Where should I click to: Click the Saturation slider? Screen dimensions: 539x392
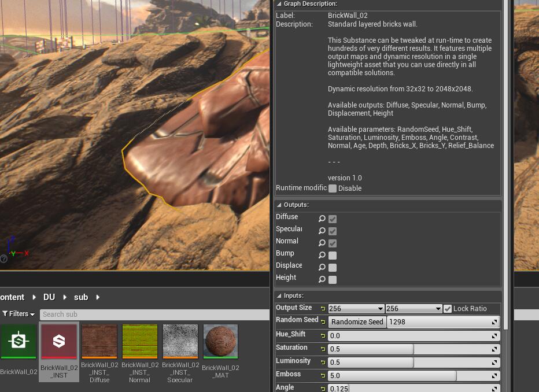tap(414, 349)
